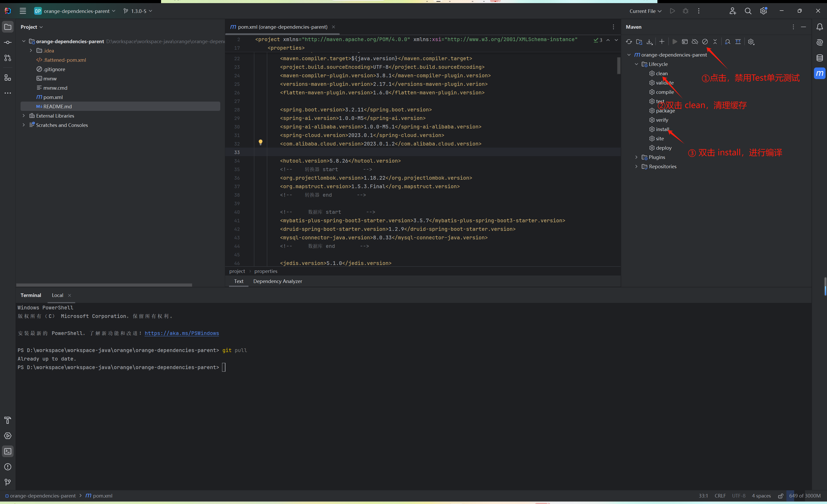Open the Project tool window icon
827x504 pixels.
pos(8,27)
